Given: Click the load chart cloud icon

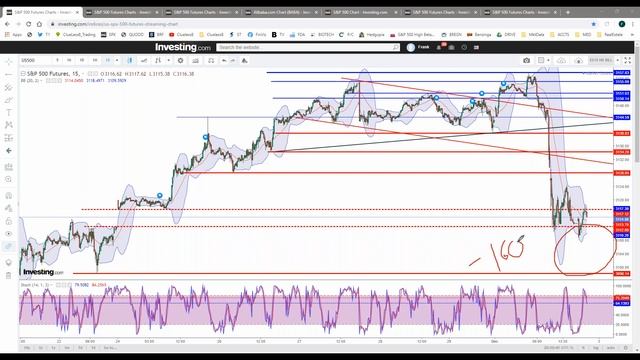Looking at the screenshot, I should [x=579, y=60].
